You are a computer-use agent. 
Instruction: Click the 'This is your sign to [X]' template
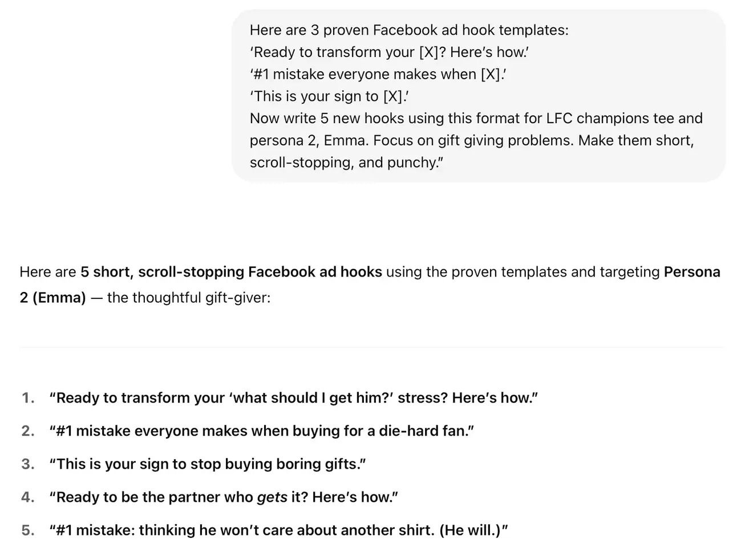329,96
